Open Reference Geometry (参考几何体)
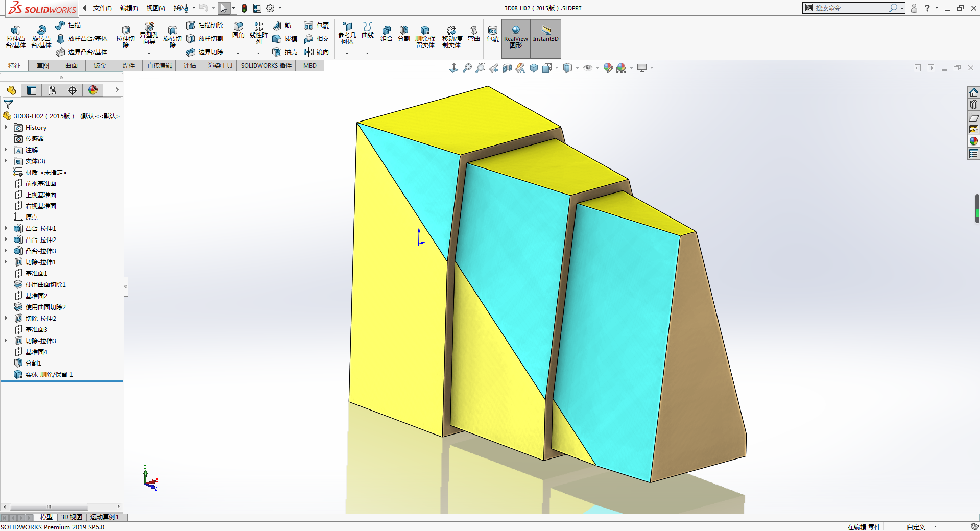The width and height of the screenshot is (980, 531). [x=347, y=33]
